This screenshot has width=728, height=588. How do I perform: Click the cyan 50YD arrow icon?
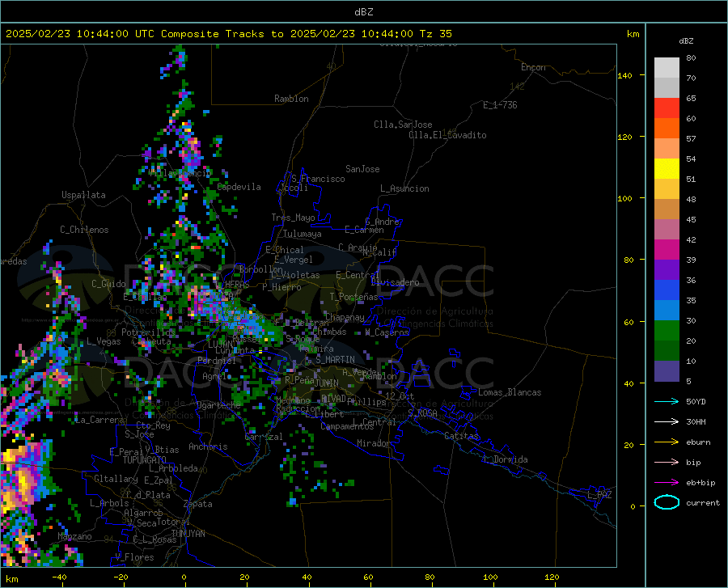(667, 401)
